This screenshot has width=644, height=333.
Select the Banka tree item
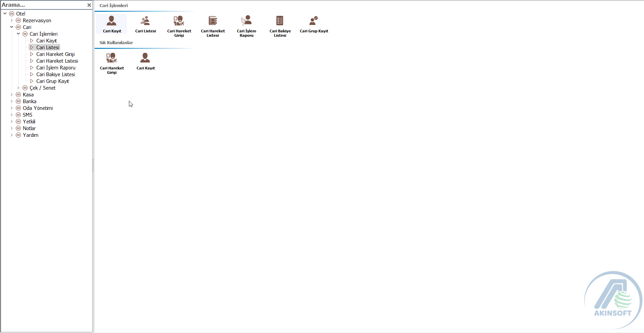[30, 101]
